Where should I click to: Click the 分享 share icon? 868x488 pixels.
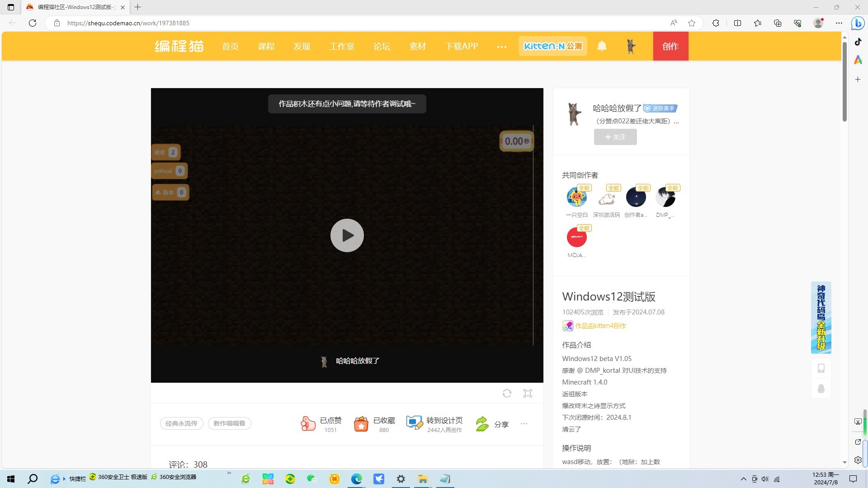click(x=482, y=424)
